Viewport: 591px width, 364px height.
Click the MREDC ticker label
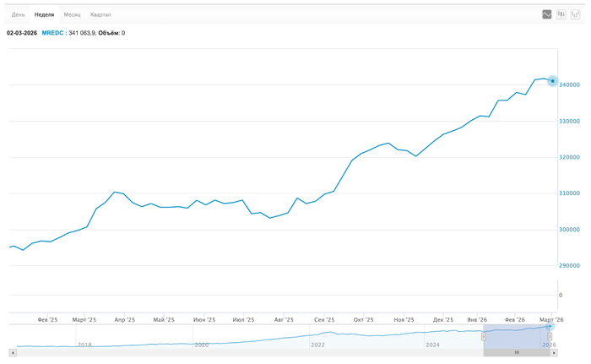point(52,33)
